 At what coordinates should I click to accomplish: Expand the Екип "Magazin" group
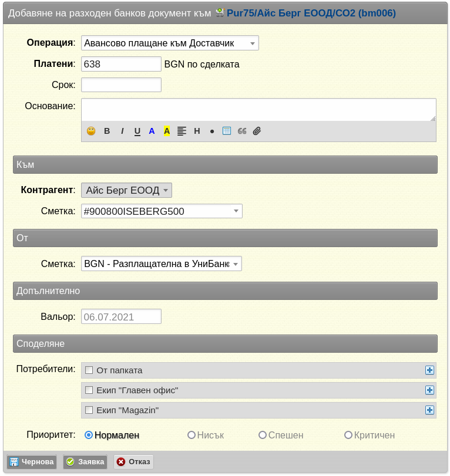[429, 410]
